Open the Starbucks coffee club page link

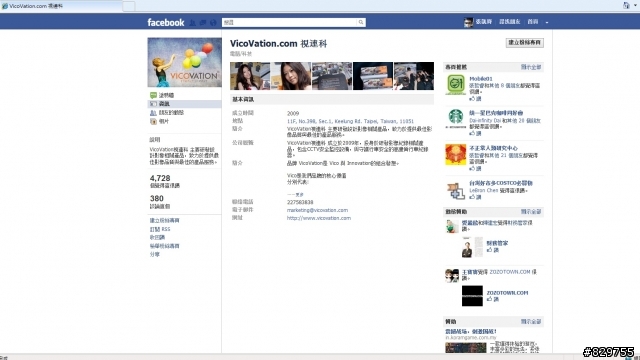click(496, 113)
